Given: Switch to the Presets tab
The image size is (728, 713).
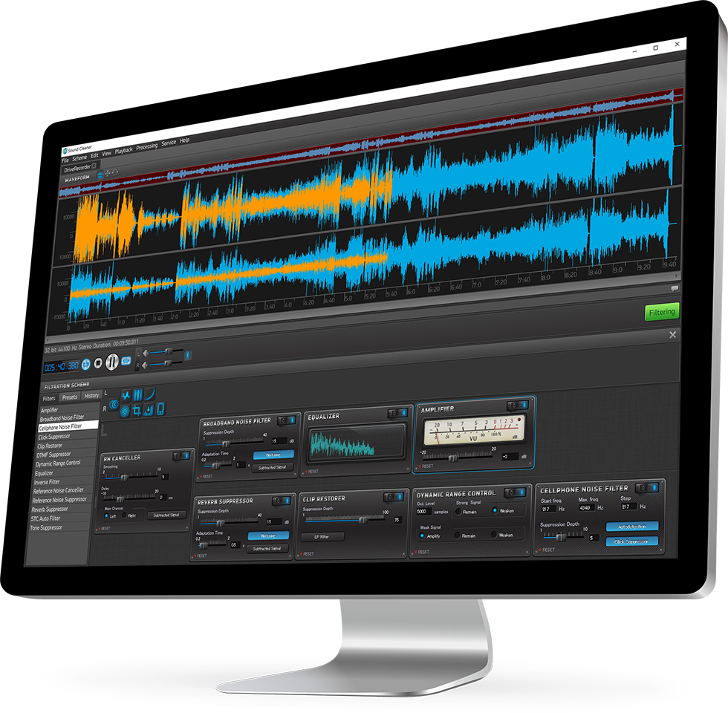Looking at the screenshot, I should [70, 397].
